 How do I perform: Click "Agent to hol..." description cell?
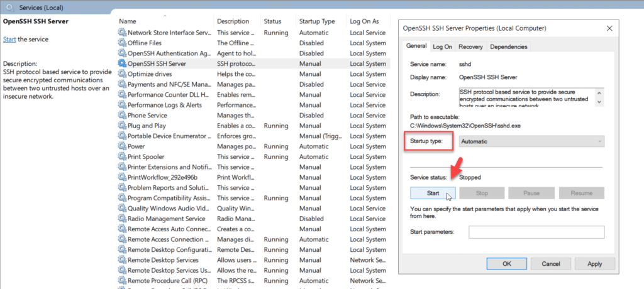[236, 53]
